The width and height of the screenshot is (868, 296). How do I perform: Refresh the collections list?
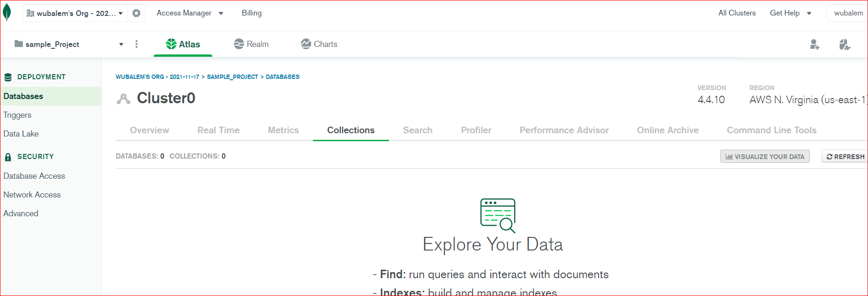coord(845,157)
